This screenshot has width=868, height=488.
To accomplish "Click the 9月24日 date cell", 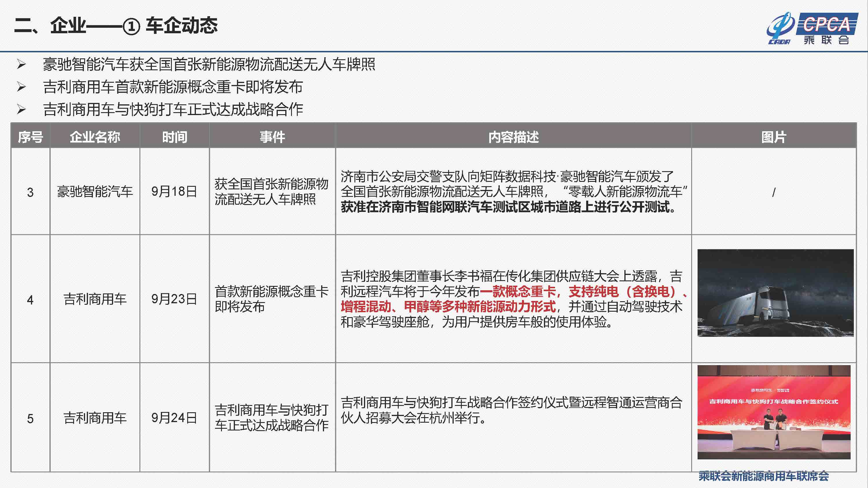I will [174, 418].
